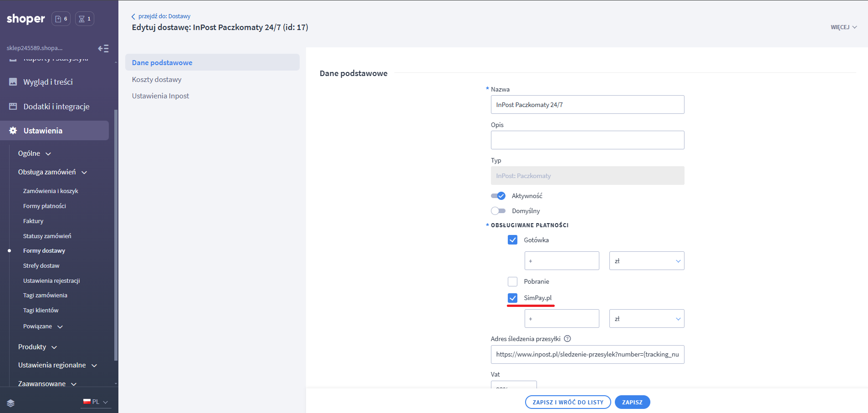Uncheck the Gotówka payment checkbox

pyautogui.click(x=512, y=240)
